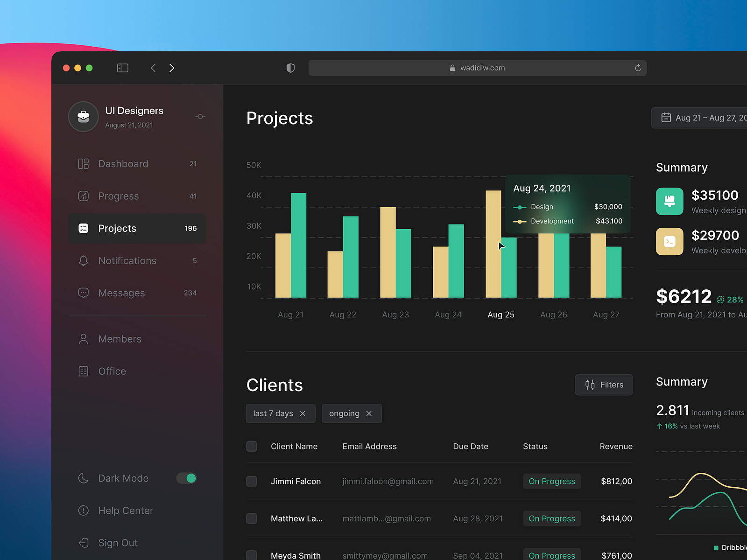Click the Progress chart icon

tap(84, 196)
